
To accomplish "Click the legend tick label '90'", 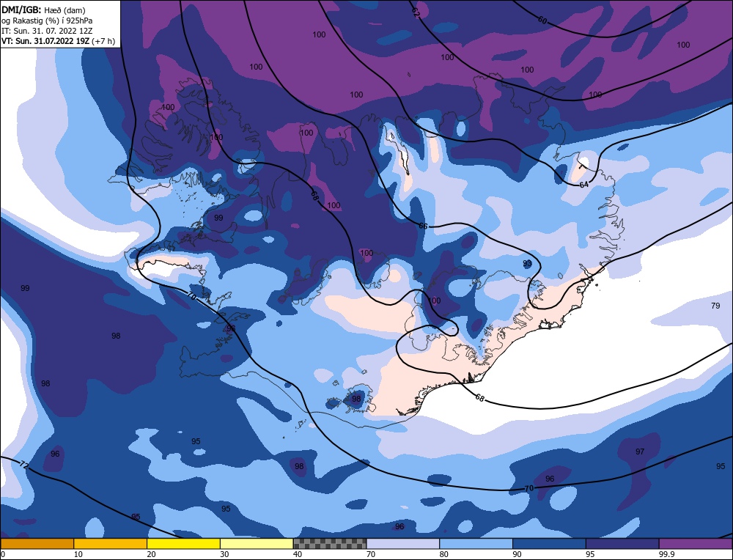I will (x=517, y=554).
